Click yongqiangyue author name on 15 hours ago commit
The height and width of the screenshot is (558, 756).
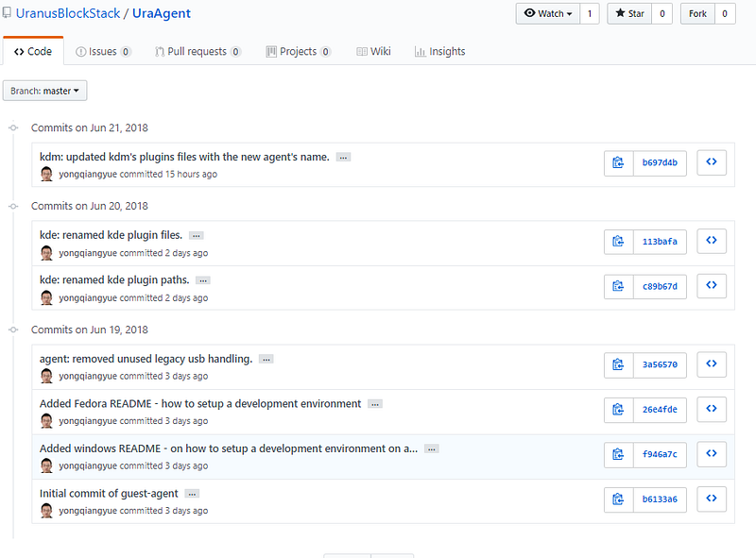(88, 175)
